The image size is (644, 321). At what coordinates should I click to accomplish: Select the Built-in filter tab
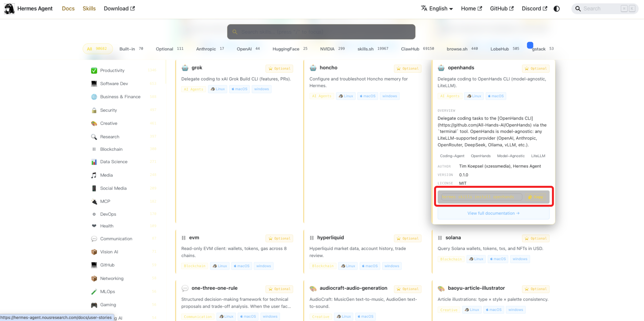131,49
